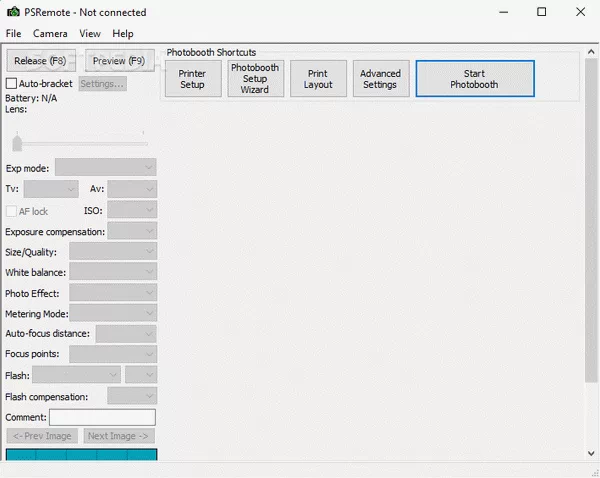
Task: Open the Size/Quality dropdown
Action: (113, 251)
